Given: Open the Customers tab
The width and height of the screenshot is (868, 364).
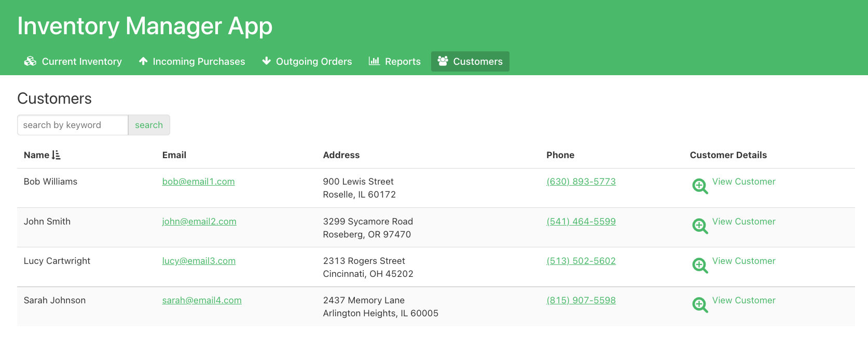Looking at the screenshot, I should 470,61.
